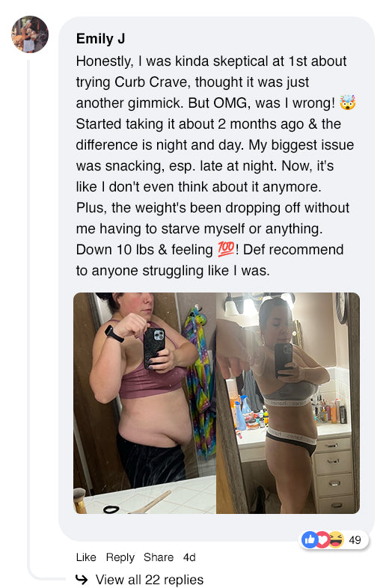Click the blue thumbs-up reaction icon
386x588 pixels.
tap(310, 539)
